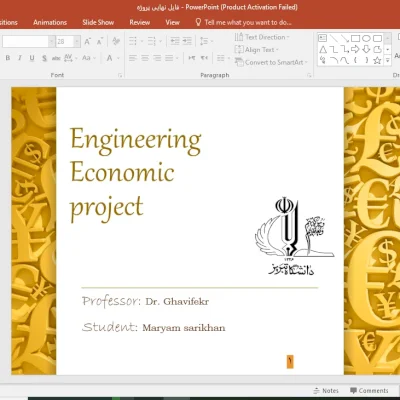Click Decrease Font Size icon
The image size is (400, 400).
100,41
